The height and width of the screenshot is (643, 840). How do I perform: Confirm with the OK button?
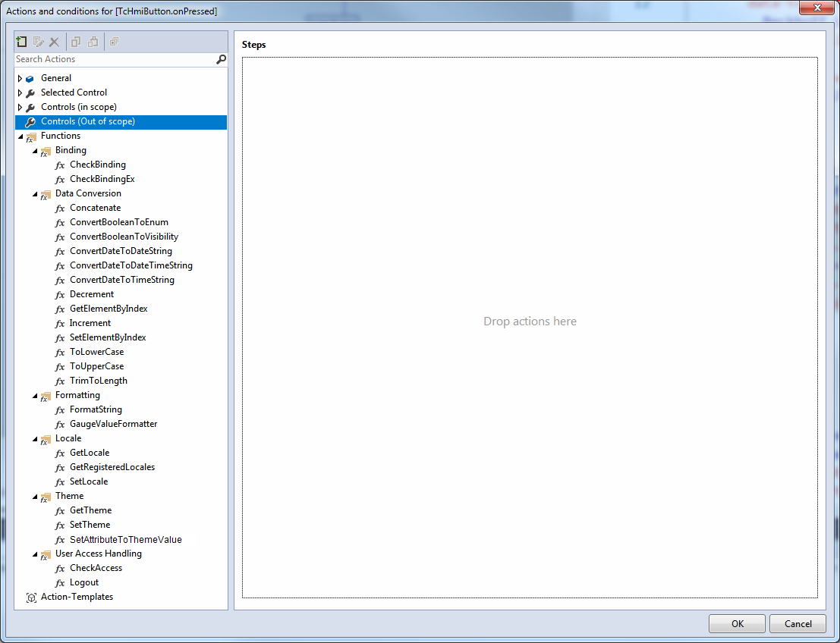pos(737,624)
